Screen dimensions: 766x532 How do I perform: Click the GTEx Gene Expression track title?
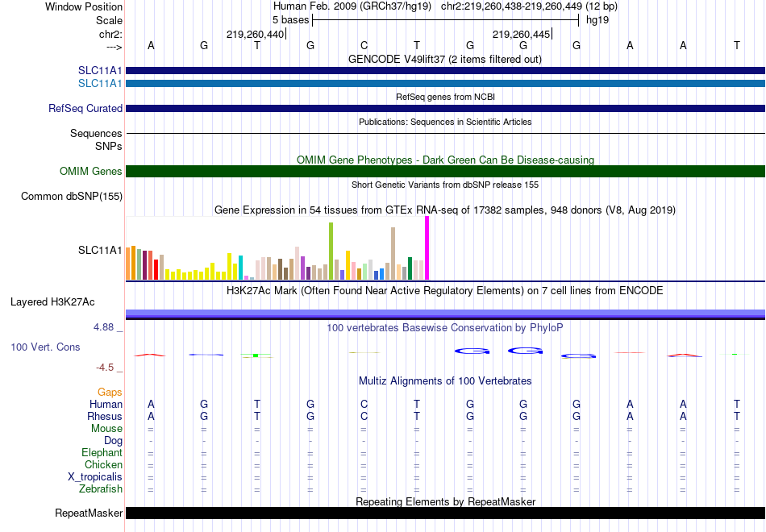click(445, 210)
